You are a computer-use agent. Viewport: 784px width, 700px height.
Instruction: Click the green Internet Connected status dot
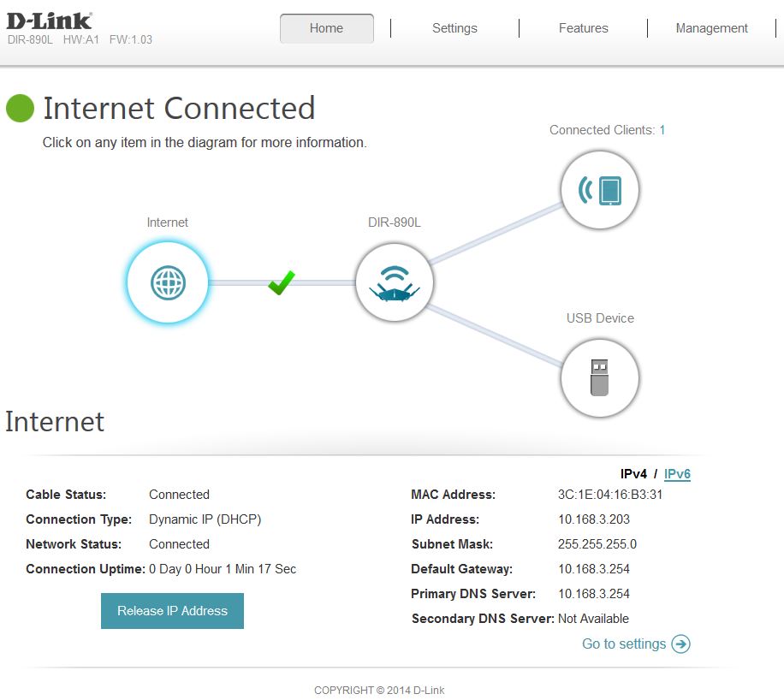[20, 108]
